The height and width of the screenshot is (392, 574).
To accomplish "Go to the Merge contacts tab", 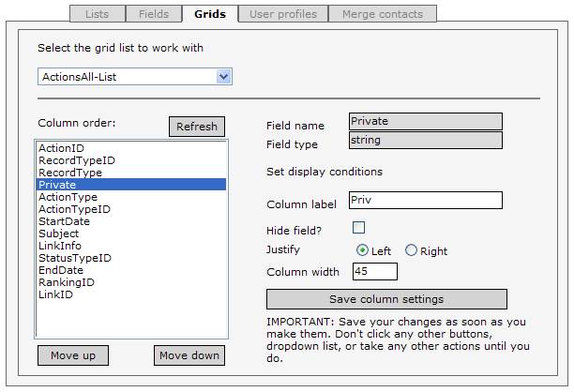I will click(x=383, y=14).
